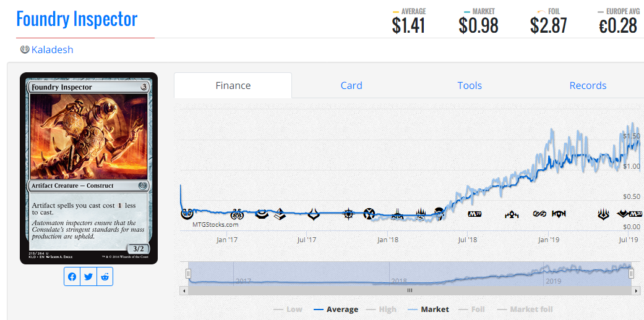Click the Hour of Devastation set marker
This screenshot has height=320, width=644.
tap(314, 214)
